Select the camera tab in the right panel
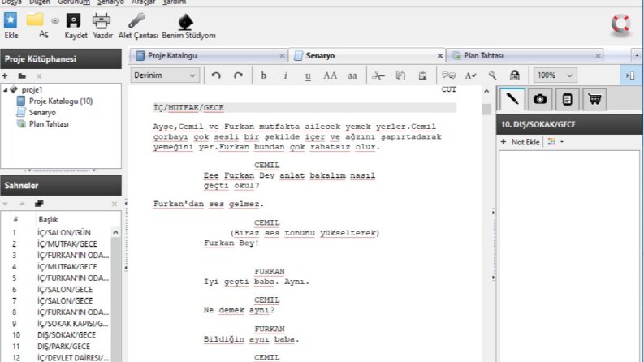Screen dimensions: 644x362 coord(540,99)
